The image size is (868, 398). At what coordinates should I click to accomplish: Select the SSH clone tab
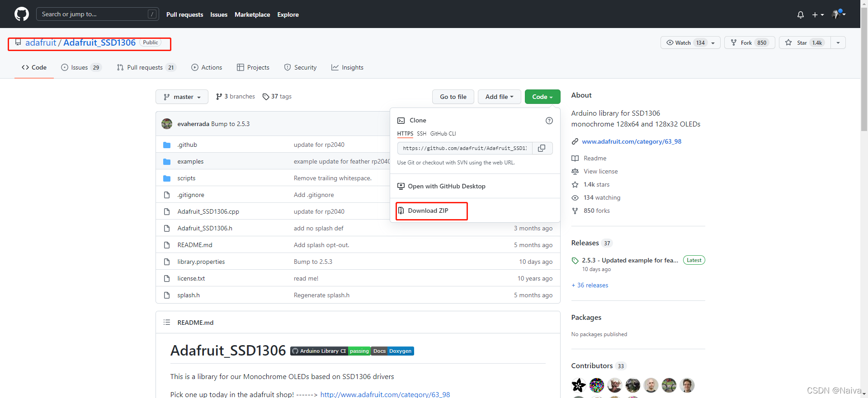pyautogui.click(x=421, y=134)
